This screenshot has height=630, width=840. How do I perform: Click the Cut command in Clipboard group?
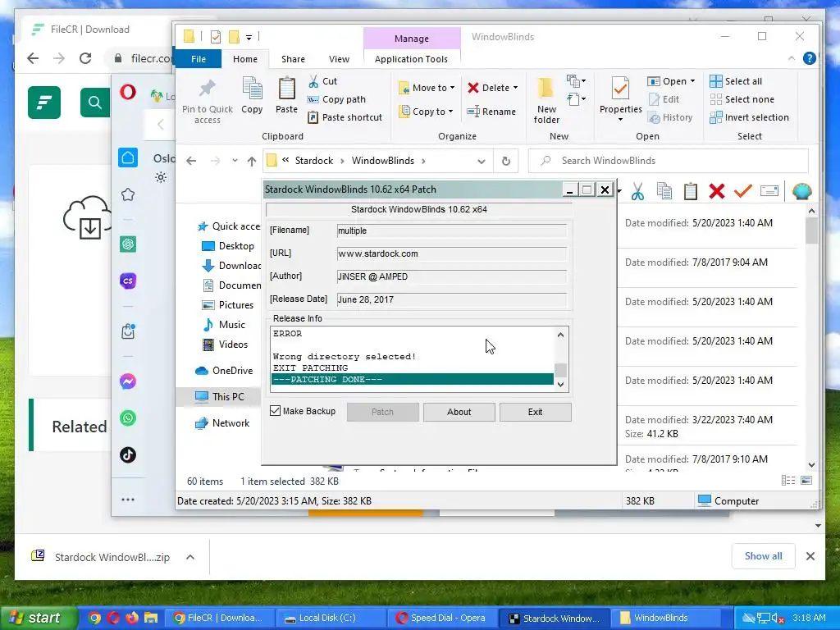[322, 81]
